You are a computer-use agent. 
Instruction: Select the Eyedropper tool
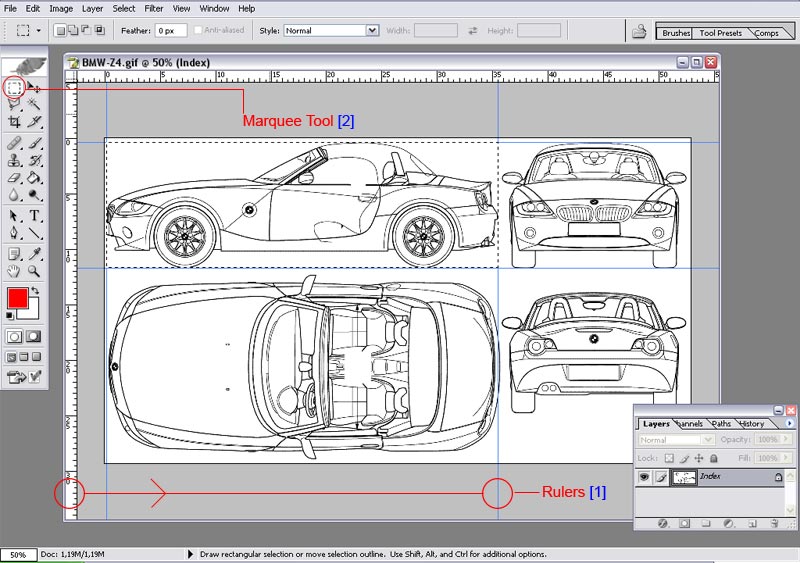pos(34,253)
